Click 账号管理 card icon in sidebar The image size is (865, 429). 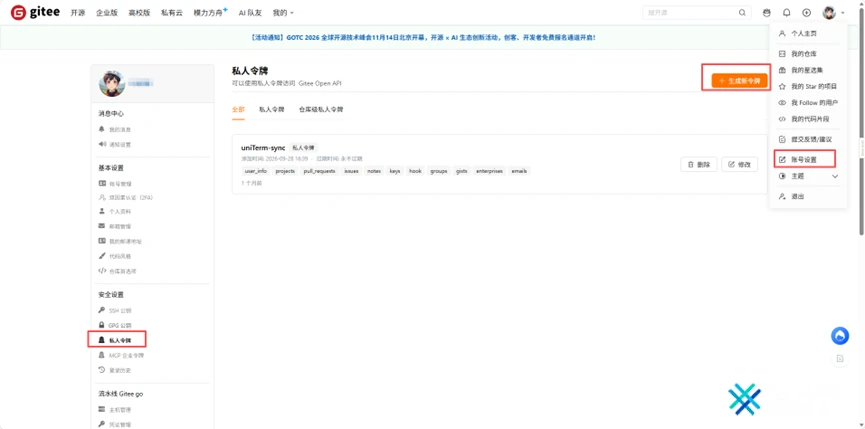coord(102,184)
